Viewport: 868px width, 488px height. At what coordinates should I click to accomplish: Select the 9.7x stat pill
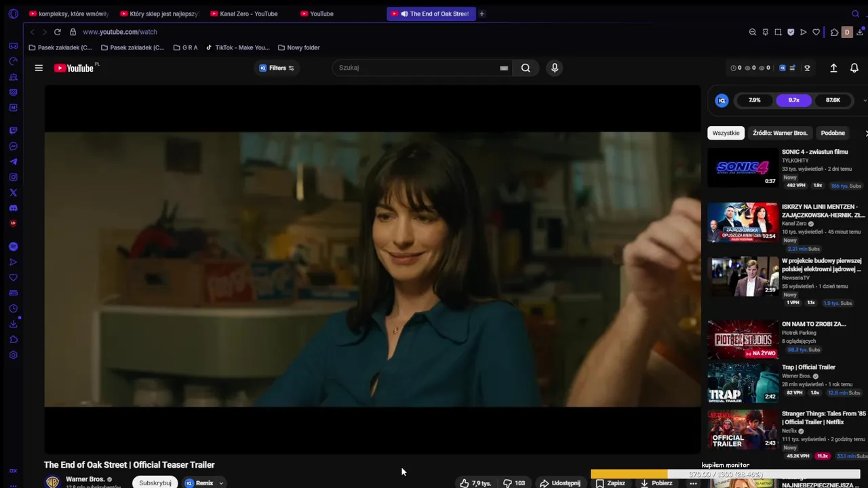793,100
